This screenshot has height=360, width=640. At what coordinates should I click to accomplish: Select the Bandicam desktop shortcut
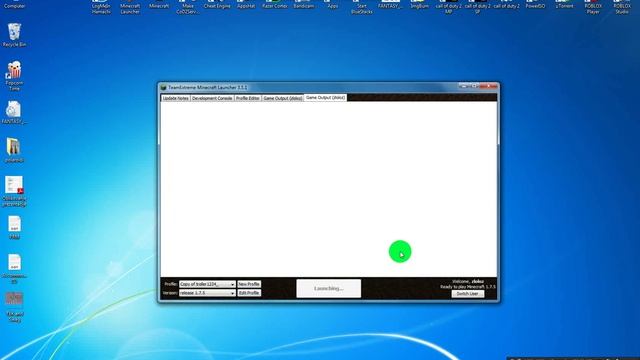point(304,5)
